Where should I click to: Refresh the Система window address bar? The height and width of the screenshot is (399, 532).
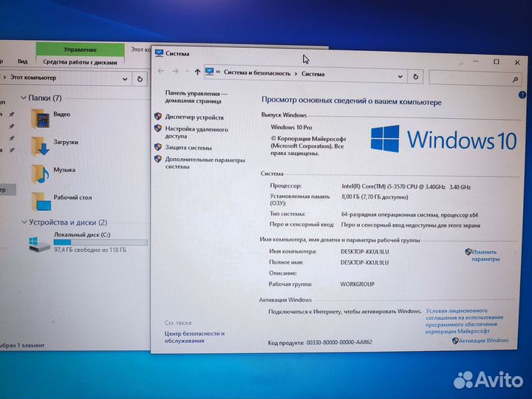click(417, 75)
